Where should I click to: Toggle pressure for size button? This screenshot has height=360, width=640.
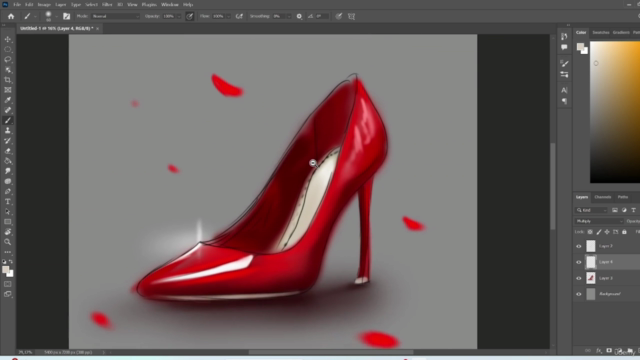pyautogui.click(x=338, y=16)
